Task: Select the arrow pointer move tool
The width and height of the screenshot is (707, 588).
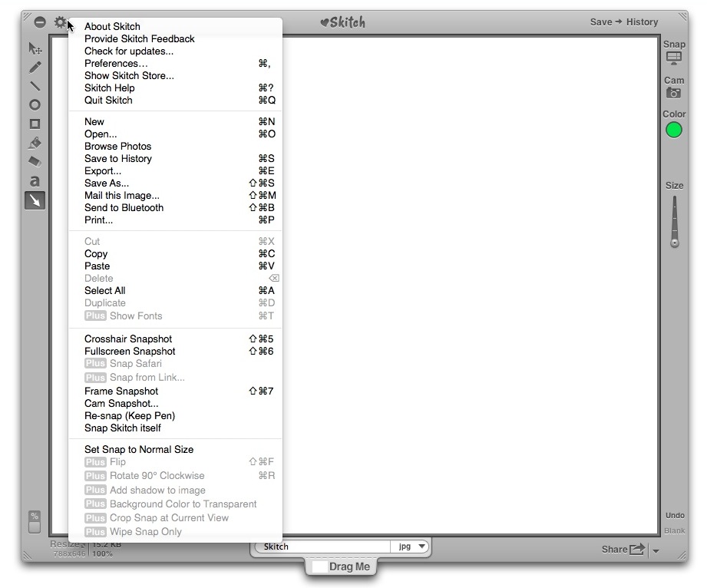Action: coord(35,48)
